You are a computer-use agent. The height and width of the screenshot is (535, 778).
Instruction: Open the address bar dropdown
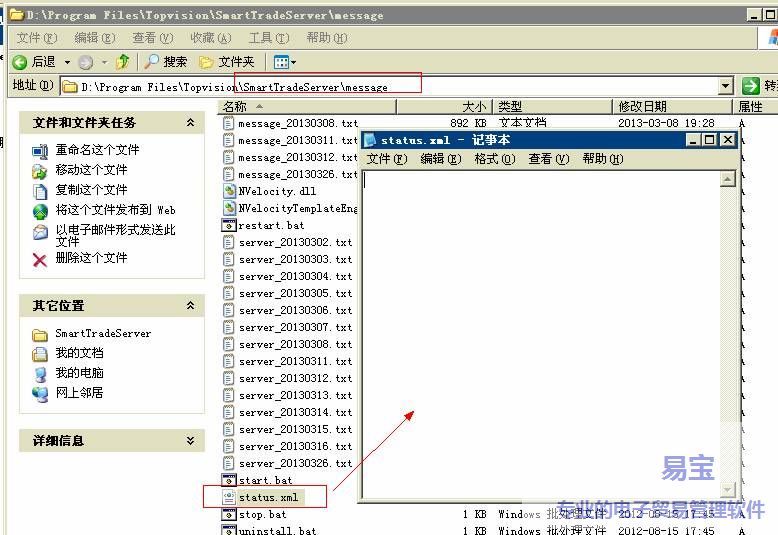point(726,87)
